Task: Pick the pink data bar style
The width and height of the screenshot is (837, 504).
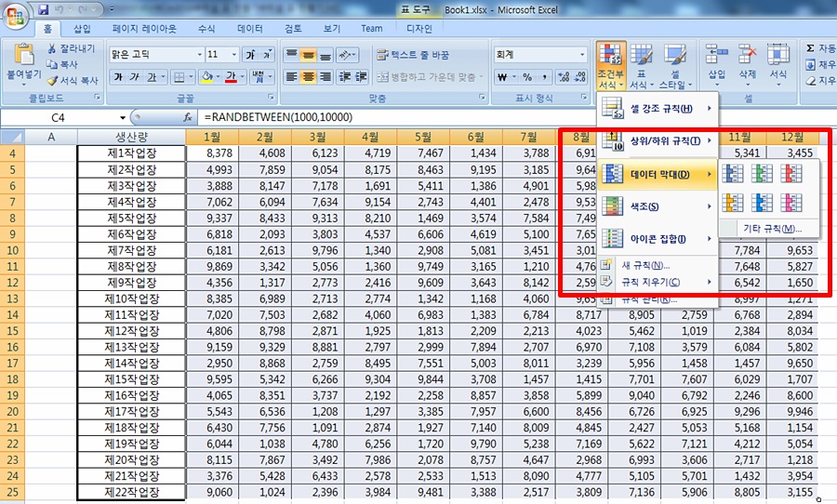Action: pyautogui.click(x=792, y=203)
